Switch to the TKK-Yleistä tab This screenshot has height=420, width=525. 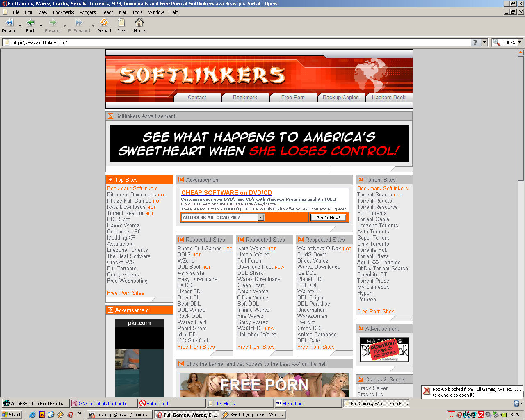(240, 404)
